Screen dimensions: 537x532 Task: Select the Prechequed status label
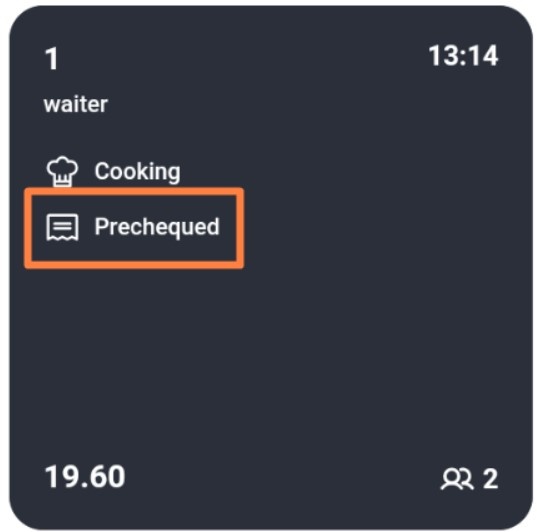click(157, 227)
